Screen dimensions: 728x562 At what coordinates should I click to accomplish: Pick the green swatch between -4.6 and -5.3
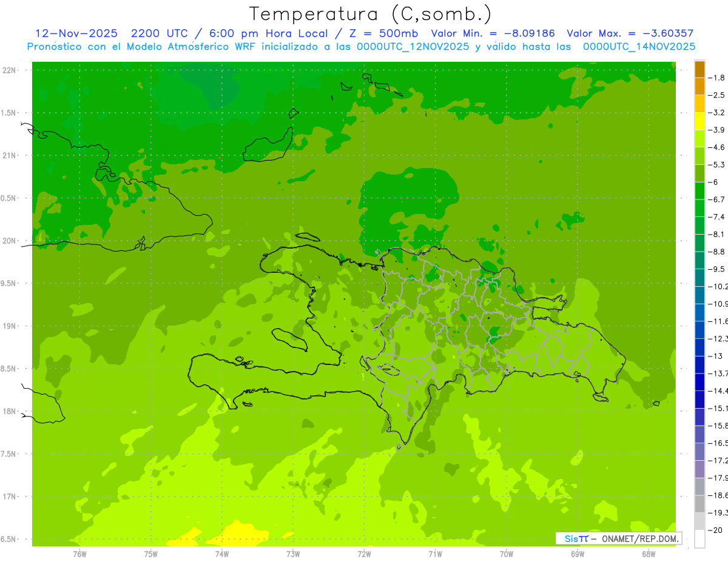point(699,156)
